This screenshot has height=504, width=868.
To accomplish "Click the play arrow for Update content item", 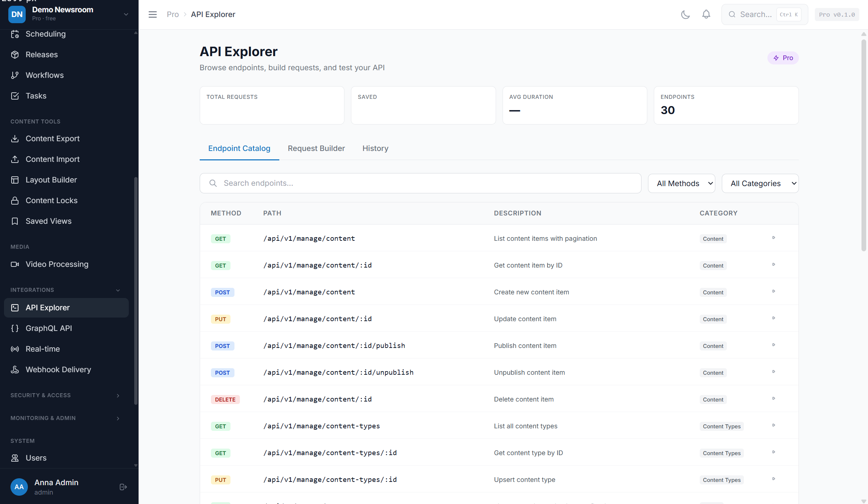I will 774,318.
